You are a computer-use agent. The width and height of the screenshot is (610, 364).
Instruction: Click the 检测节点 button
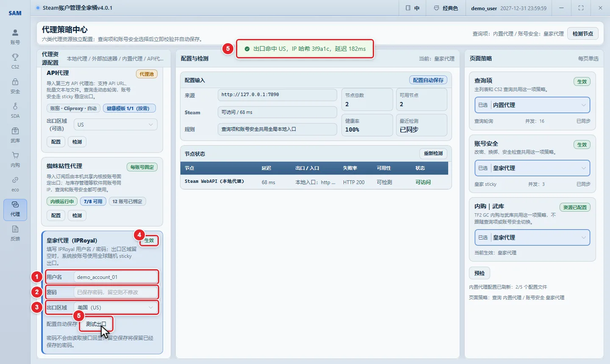click(x=583, y=34)
